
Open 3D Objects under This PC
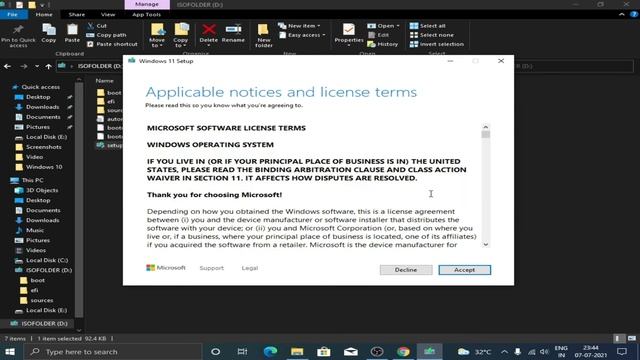(42, 190)
